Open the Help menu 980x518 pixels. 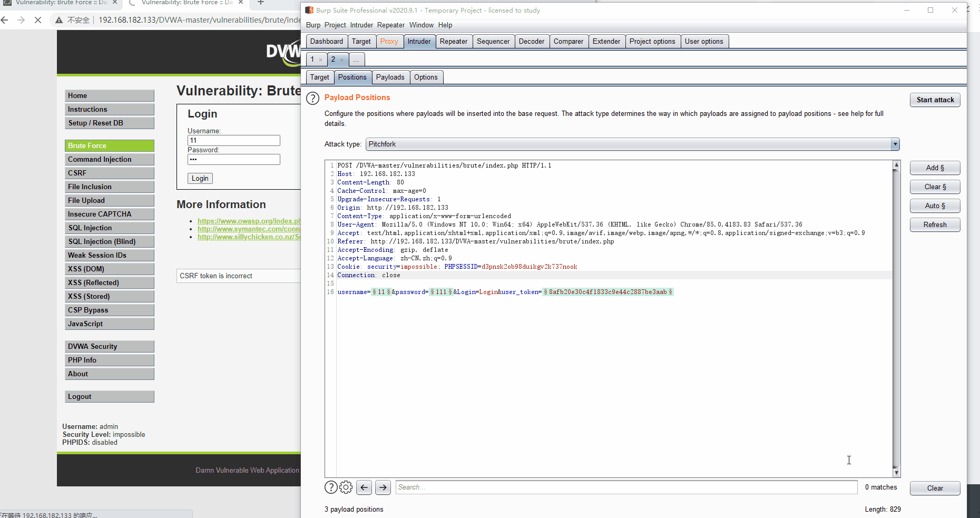[445, 25]
